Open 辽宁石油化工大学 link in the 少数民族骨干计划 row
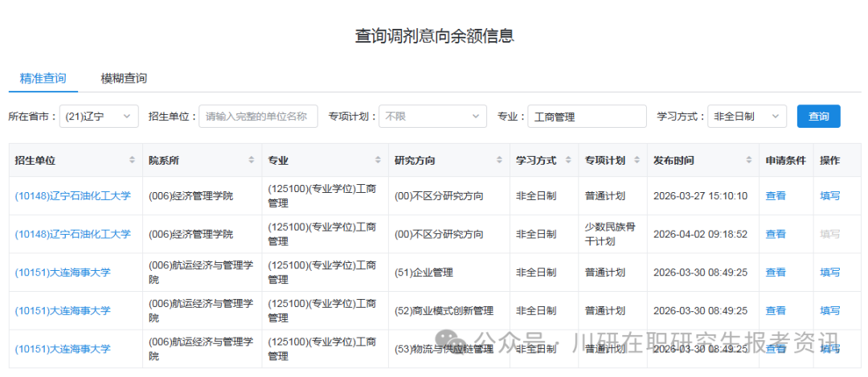Image resolution: width=868 pixels, height=377 pixels. point(73,234)
